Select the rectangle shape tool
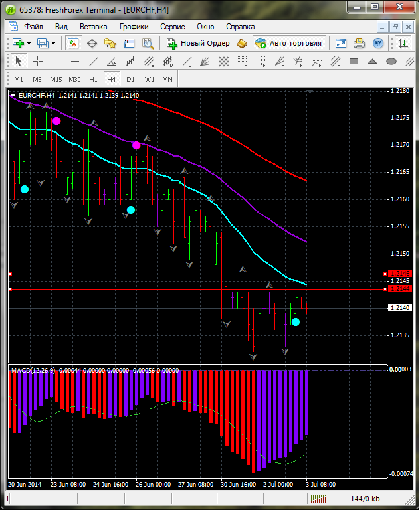The height and width of the screenshot is (510, 420). tap(354, 62)
